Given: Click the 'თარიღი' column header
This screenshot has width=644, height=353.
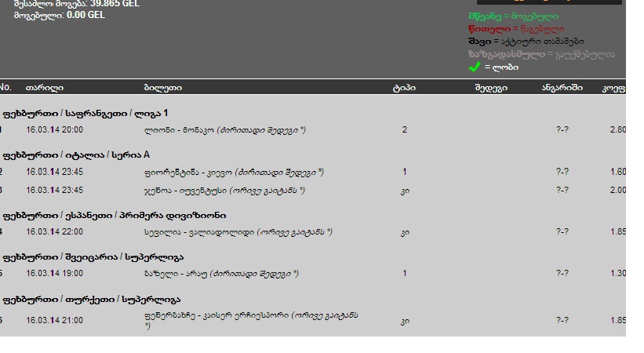Looking at the screenshot, I should tap(45, 88).
